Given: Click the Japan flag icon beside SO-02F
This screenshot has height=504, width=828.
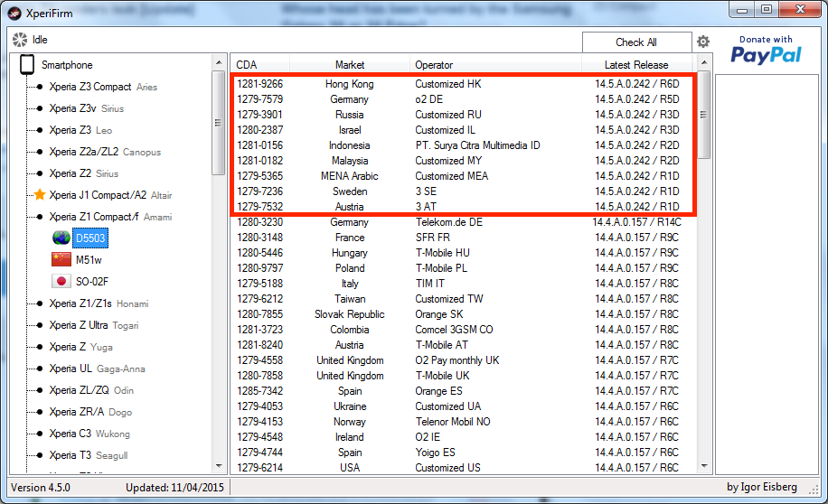Looking at the screenshot, I should [x=61, y=281].
